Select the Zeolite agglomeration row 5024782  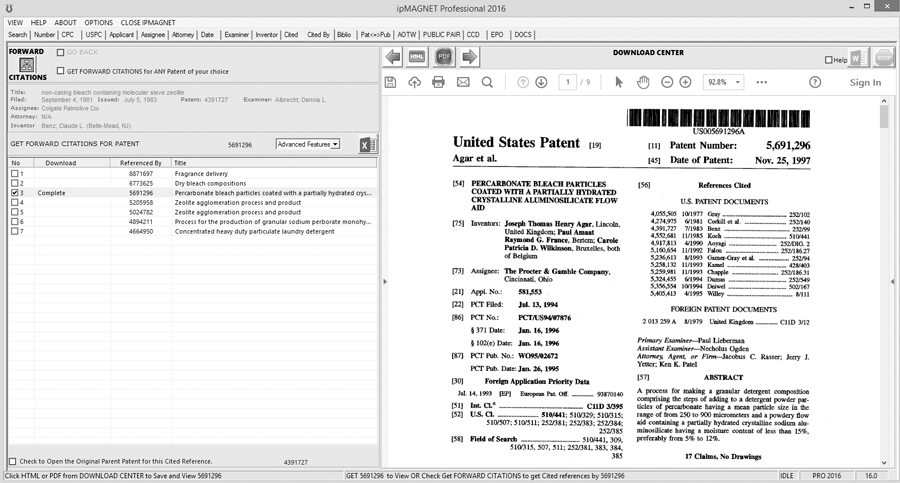(x=193, y=212)
